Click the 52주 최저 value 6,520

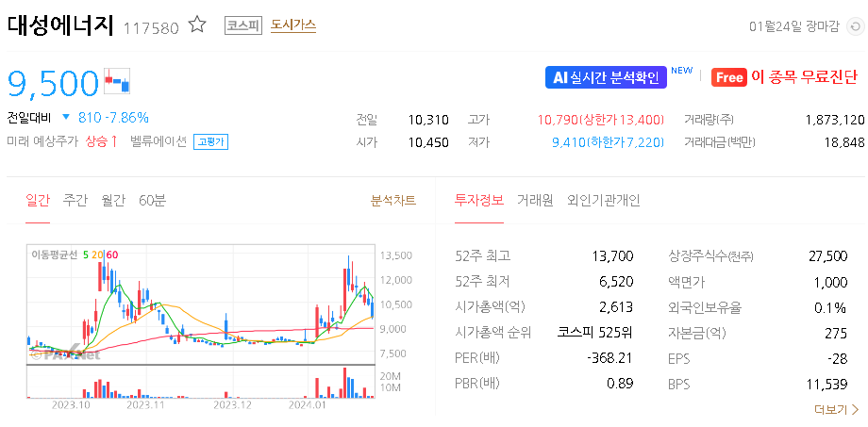pyautogui.click(x=616, y=282)
